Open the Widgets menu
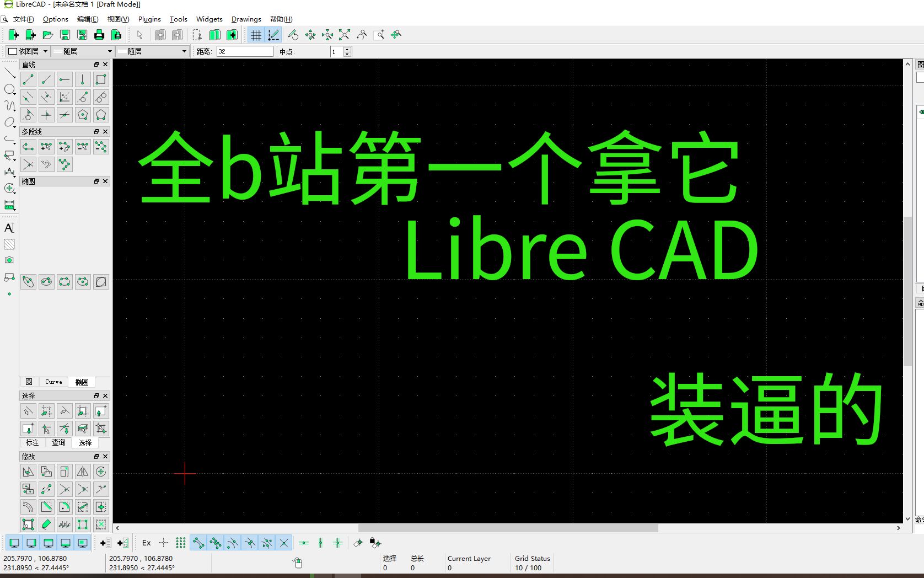Screen dimensions: 924x578 click(x=209, y=19)
